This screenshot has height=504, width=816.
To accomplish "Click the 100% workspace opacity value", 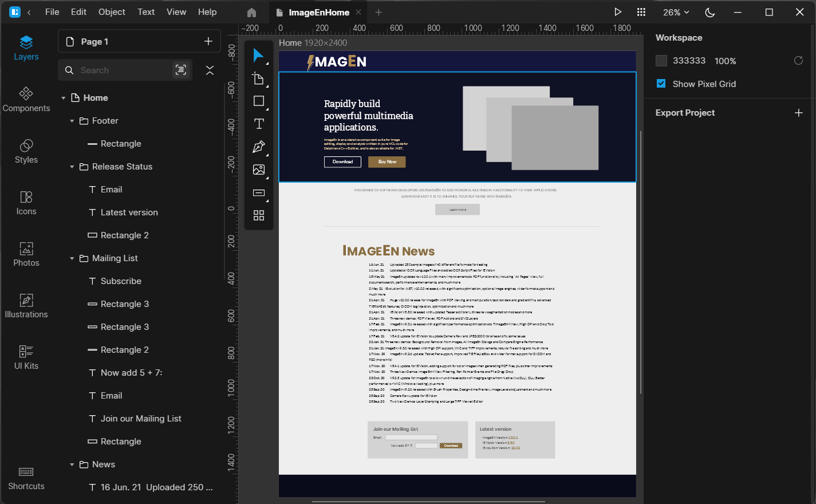I will (725, 61).
